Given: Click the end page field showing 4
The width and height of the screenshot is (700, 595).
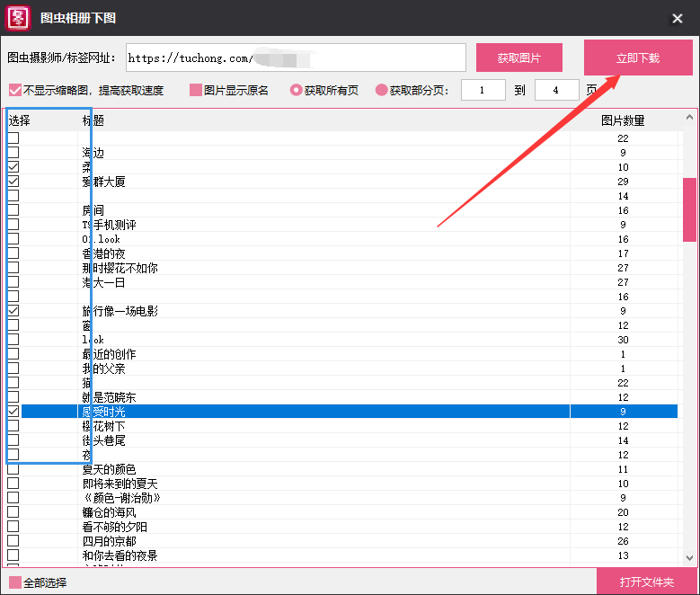Looking at the screenshot, I should pyautogui.click(x=557, y=90).
